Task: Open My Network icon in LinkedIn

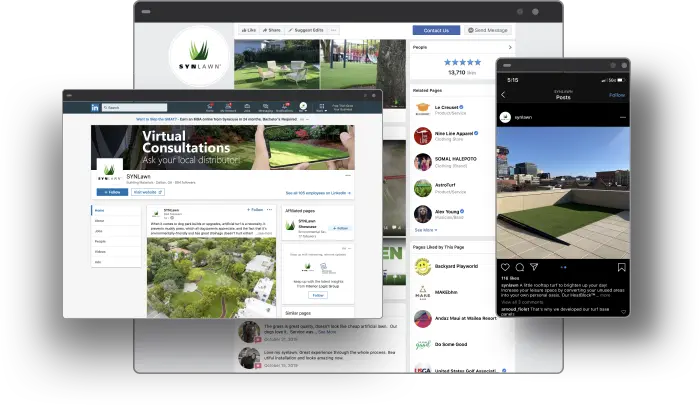Action: (228, 107)
